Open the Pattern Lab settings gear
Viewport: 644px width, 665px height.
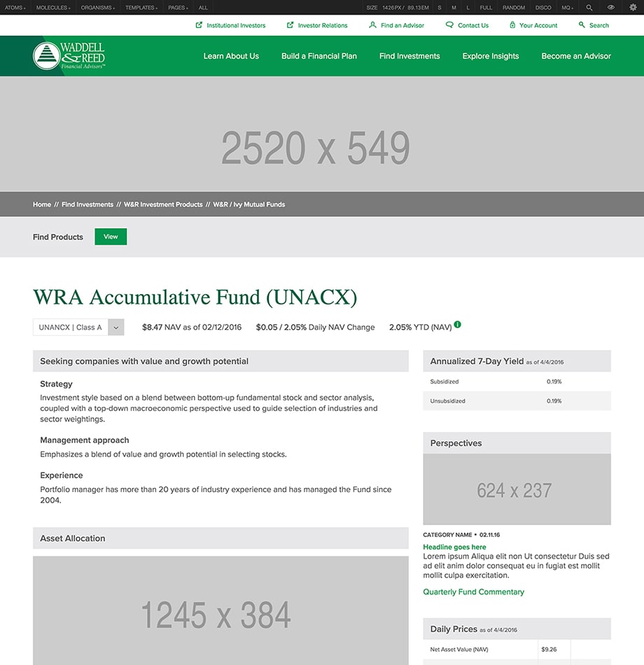click(633, 7)
